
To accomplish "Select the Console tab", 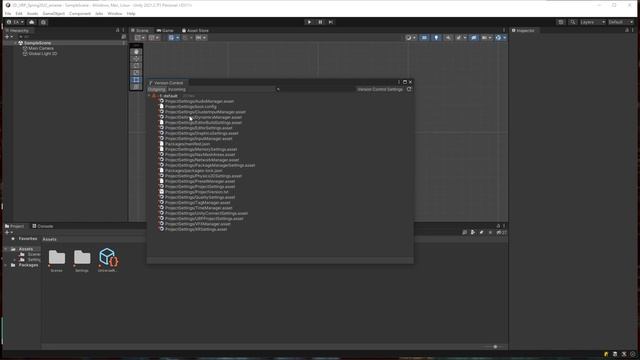I will coord(43,226).
